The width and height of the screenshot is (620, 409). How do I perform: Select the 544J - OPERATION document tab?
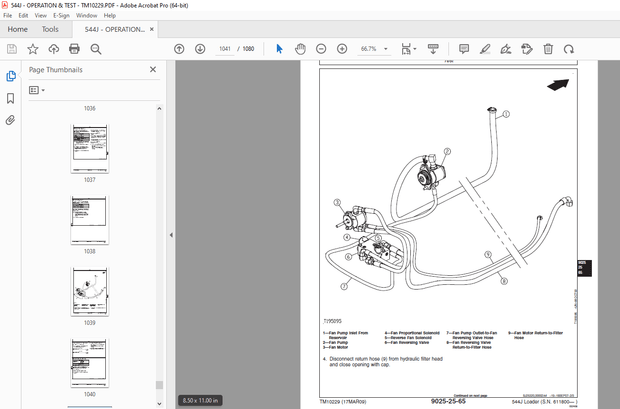[115, 30]
